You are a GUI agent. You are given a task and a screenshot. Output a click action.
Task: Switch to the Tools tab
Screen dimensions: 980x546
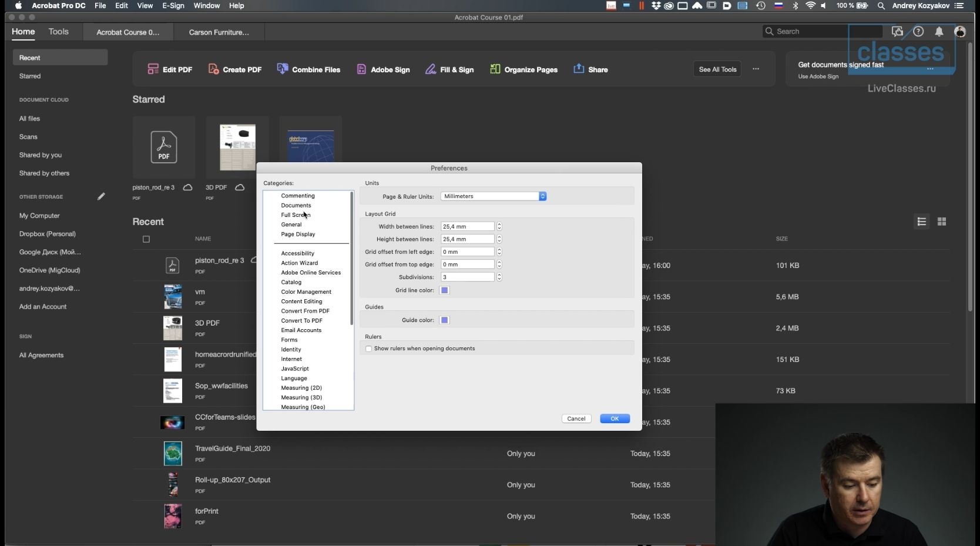[59, 32]
